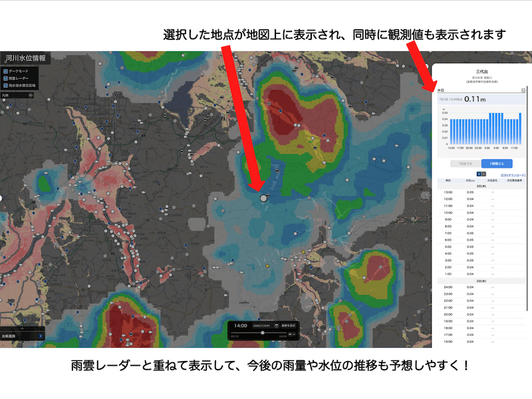
Task: Click the yellow station marker on map
Action: click(x=267, y=265)
